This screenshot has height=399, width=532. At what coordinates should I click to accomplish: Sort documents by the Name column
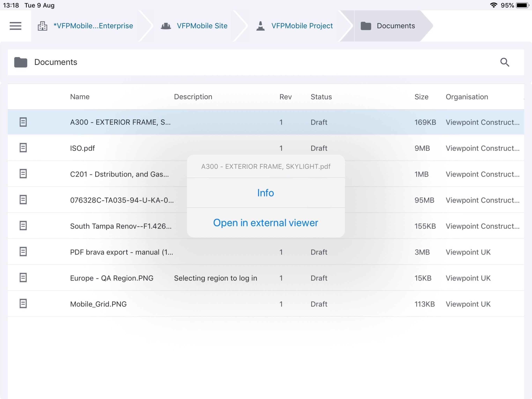click(x=80, y=97)
